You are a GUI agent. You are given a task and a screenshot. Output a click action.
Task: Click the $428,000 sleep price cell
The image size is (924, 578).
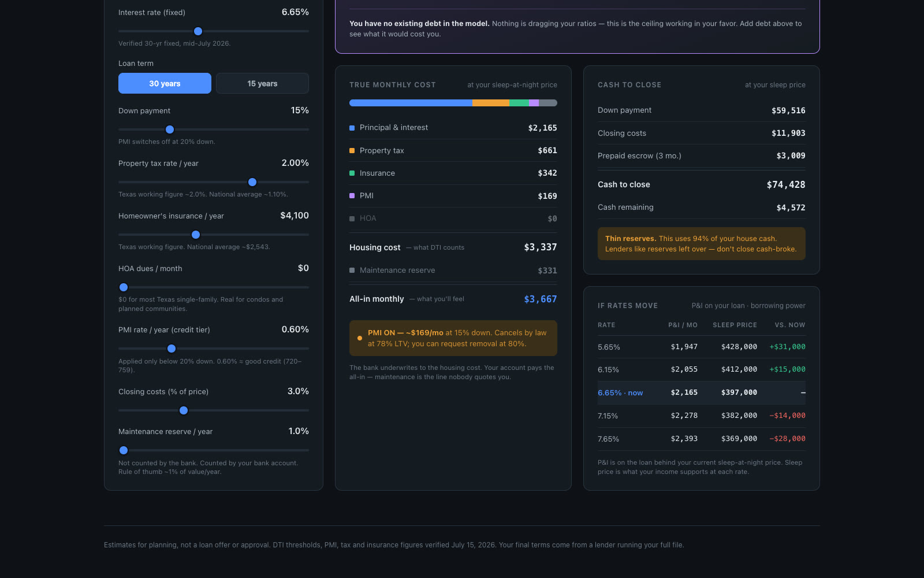click(x=739, y=347)
